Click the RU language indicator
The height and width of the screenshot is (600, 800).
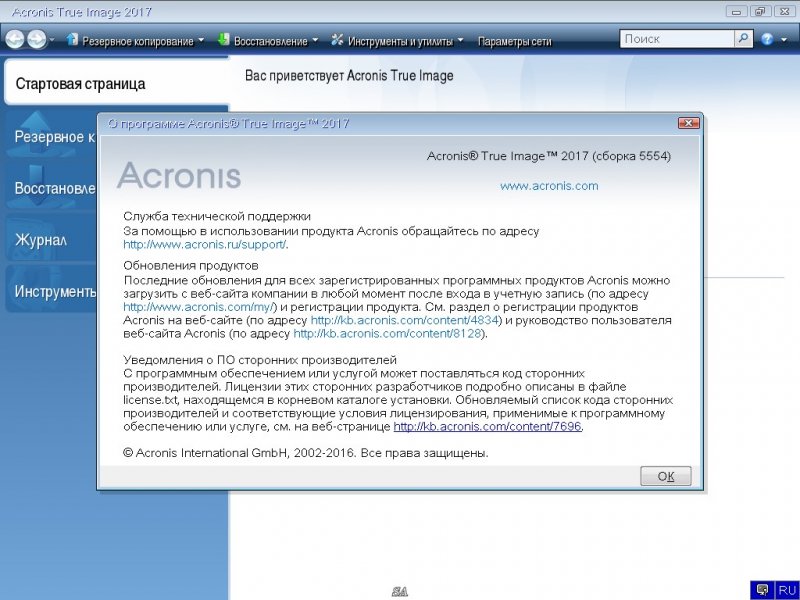tap(787, 590)
